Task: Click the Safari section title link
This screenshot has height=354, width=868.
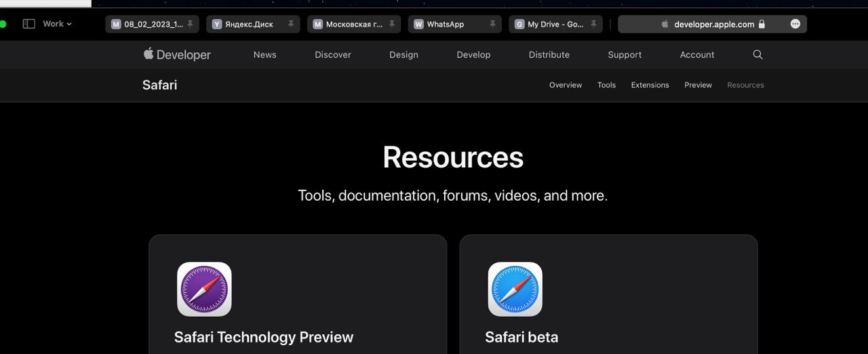Action: tap(160, 85)
